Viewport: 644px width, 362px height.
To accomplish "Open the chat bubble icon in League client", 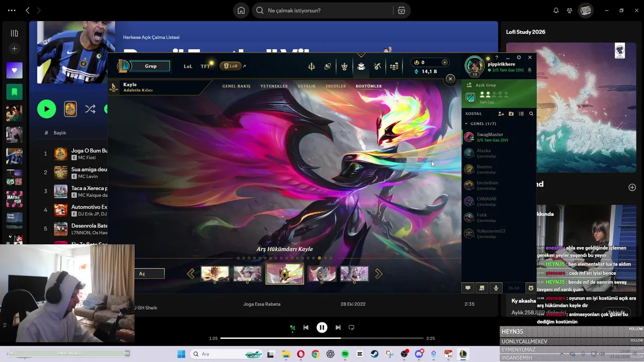I will tap(468, 288).
